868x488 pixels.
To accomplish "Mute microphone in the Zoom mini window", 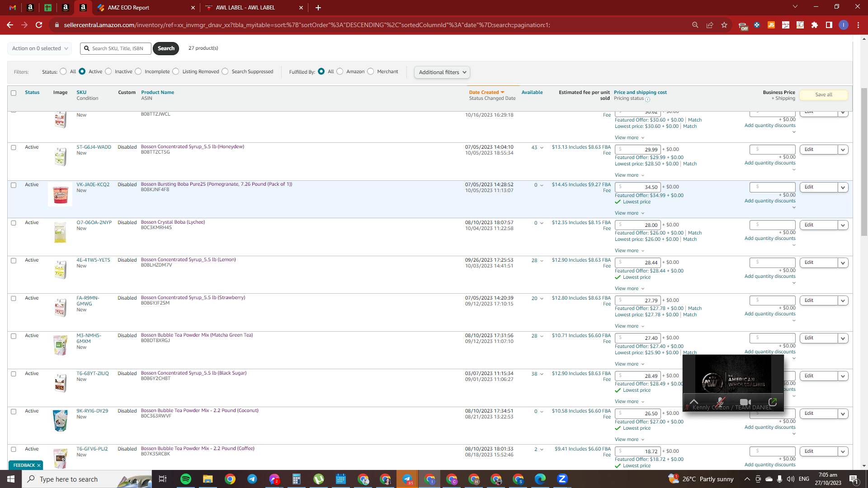I will pos(720,402).
